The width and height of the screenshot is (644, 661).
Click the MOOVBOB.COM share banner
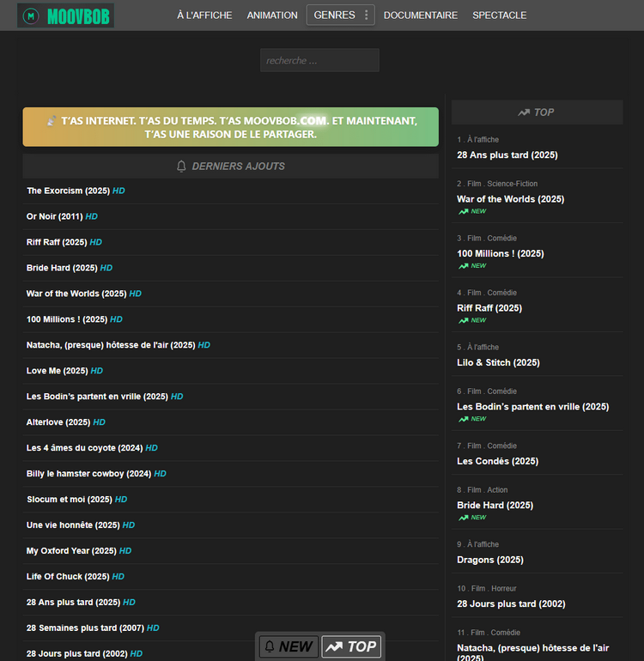(x=231, y=127)
